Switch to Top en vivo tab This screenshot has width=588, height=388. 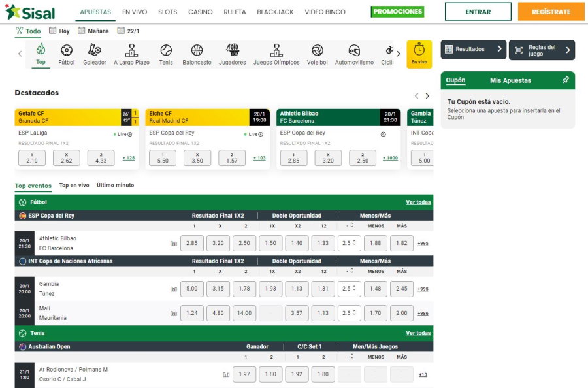(x=74, y=186)
